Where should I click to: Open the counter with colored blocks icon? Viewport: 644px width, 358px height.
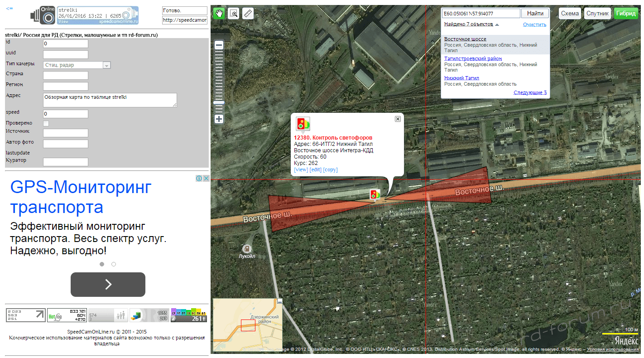[149, 315]
